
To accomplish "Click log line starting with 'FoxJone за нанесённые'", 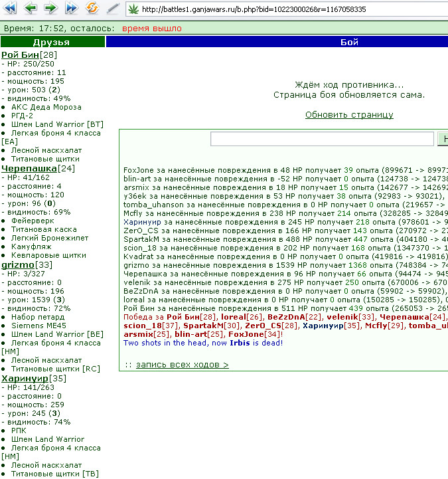I will (285, 170).
